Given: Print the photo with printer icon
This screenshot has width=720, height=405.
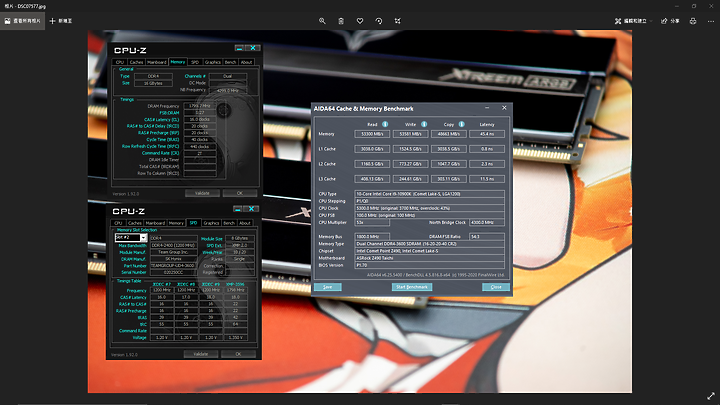Looking at the screenshot, I should pos(693,21).
